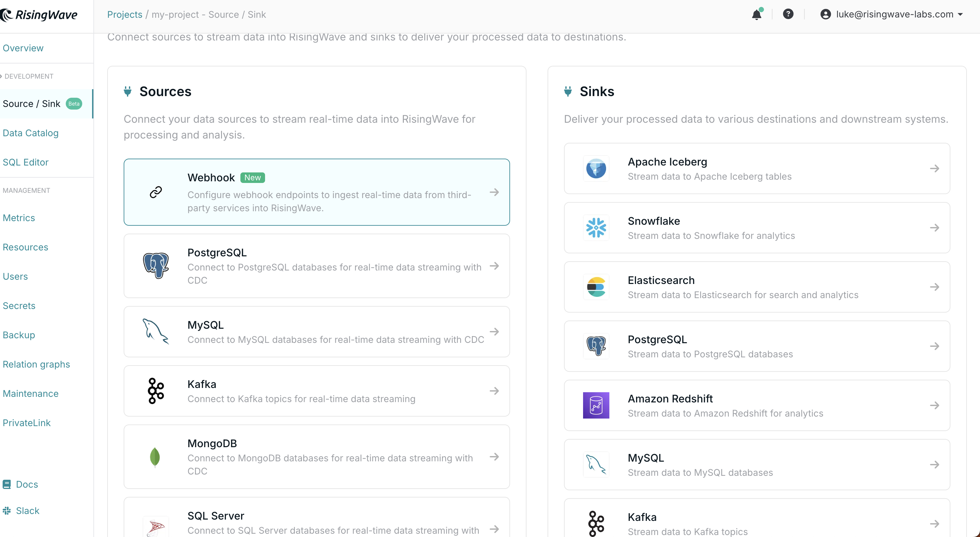This screenshot has width=980, height=537.
Task: Open the notification bell icon
Action: click(x=756, y=14)
